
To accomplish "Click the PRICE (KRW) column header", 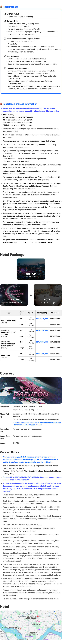I will [x=42, y=313].
